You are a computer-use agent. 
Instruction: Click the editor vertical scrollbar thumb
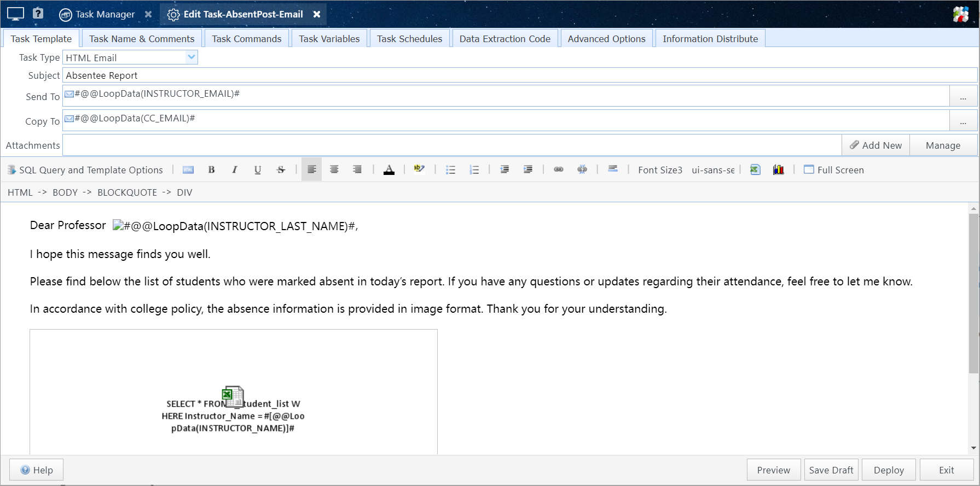click(x=973, y=293)
